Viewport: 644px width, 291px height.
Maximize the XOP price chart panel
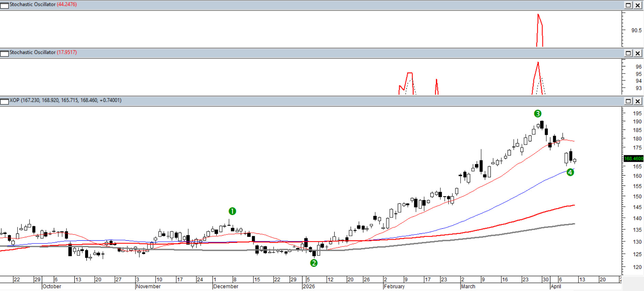[628, 101]
